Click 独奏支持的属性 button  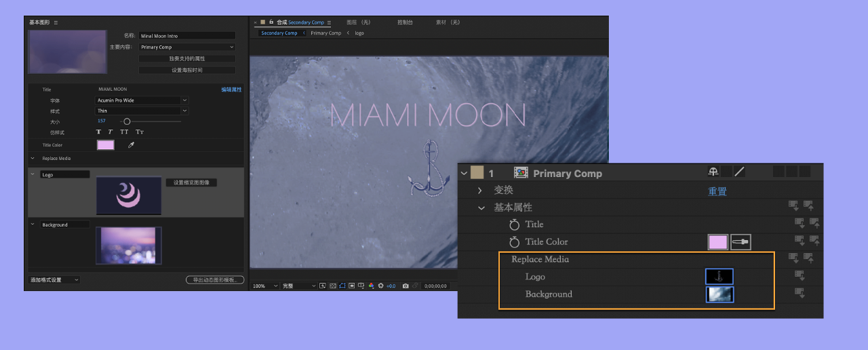click(x=186, y=59)
